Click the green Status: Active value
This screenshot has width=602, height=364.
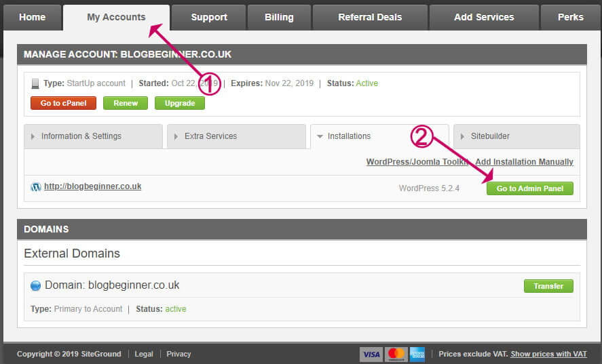(366, 83)
